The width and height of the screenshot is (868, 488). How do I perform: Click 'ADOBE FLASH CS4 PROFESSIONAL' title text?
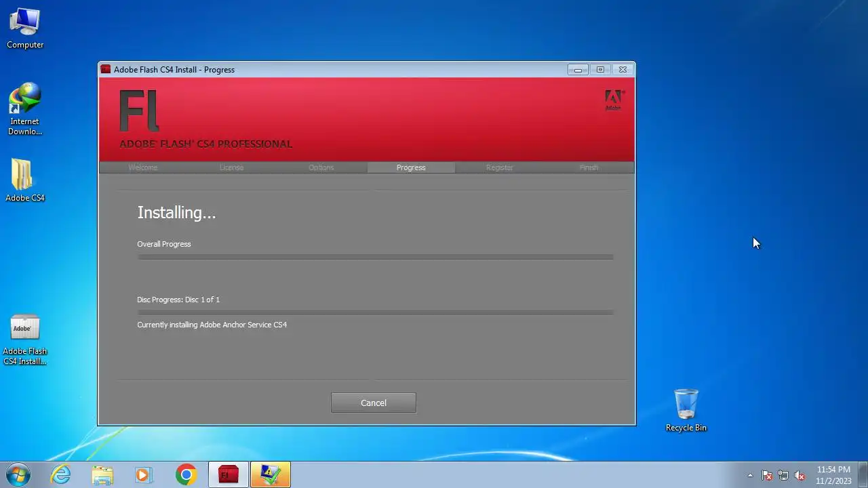pos(206,144)
